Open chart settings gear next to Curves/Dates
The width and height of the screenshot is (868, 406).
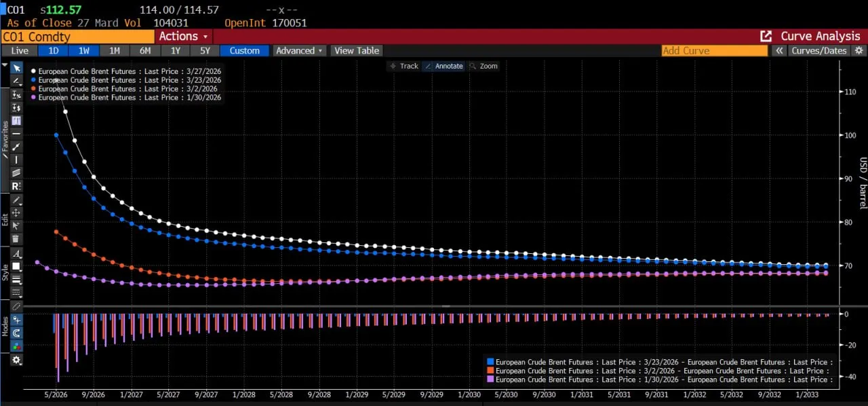859,51
